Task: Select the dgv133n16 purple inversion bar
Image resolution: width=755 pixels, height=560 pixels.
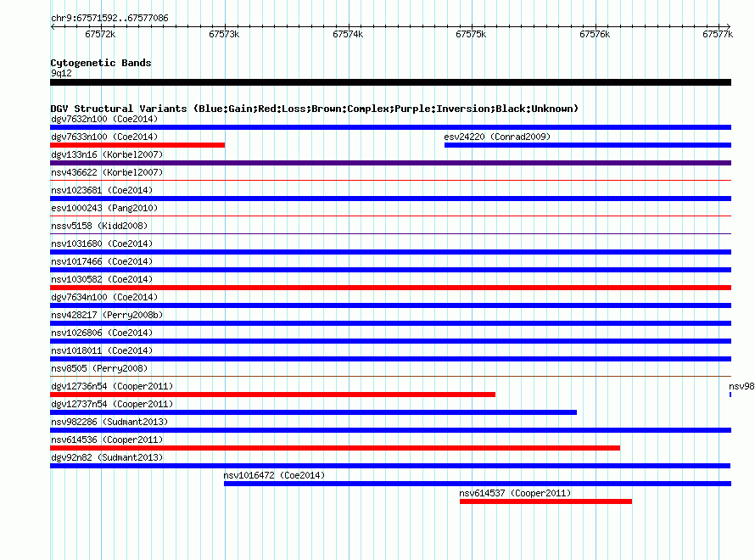Action: pyautogui.click(x=390, y=163)
